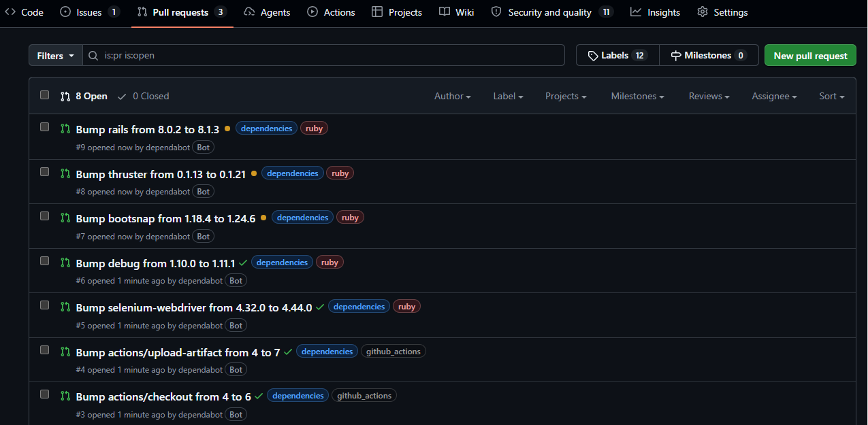Open the Code tab

point(24,12)
